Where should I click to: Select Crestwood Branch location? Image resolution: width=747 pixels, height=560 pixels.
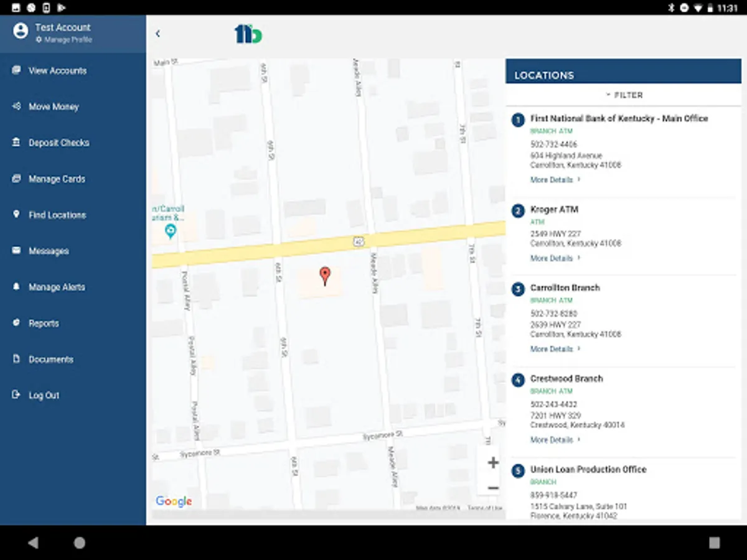point(566,379)
